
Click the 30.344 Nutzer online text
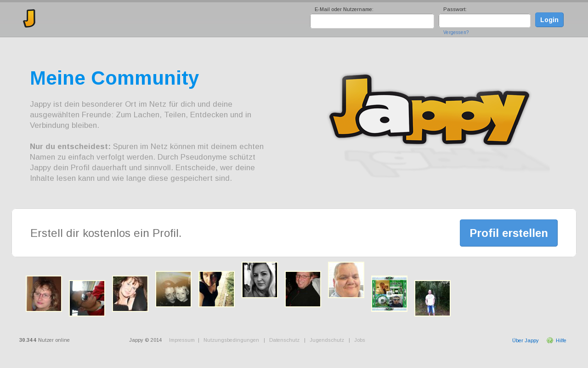tap(45, 340)
